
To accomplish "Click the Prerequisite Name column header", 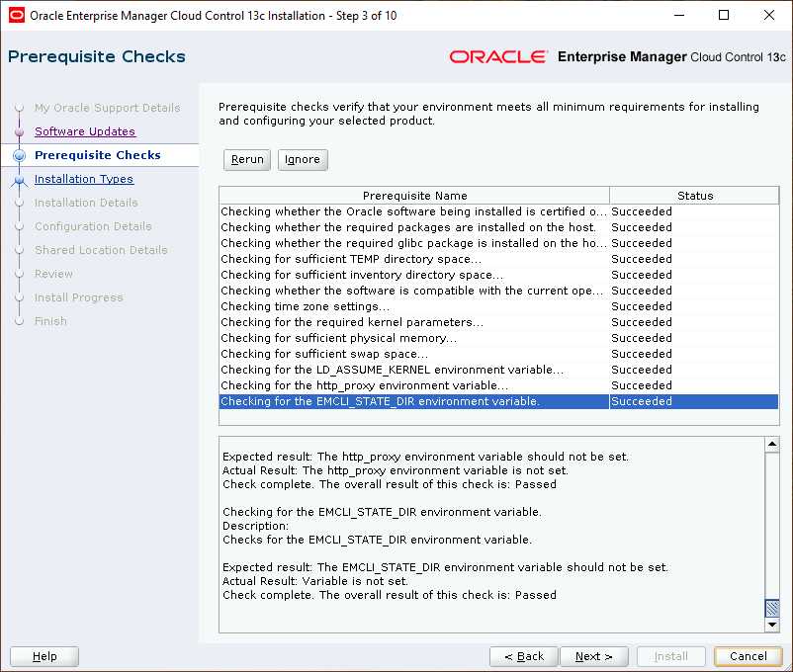I will (414, 196).
